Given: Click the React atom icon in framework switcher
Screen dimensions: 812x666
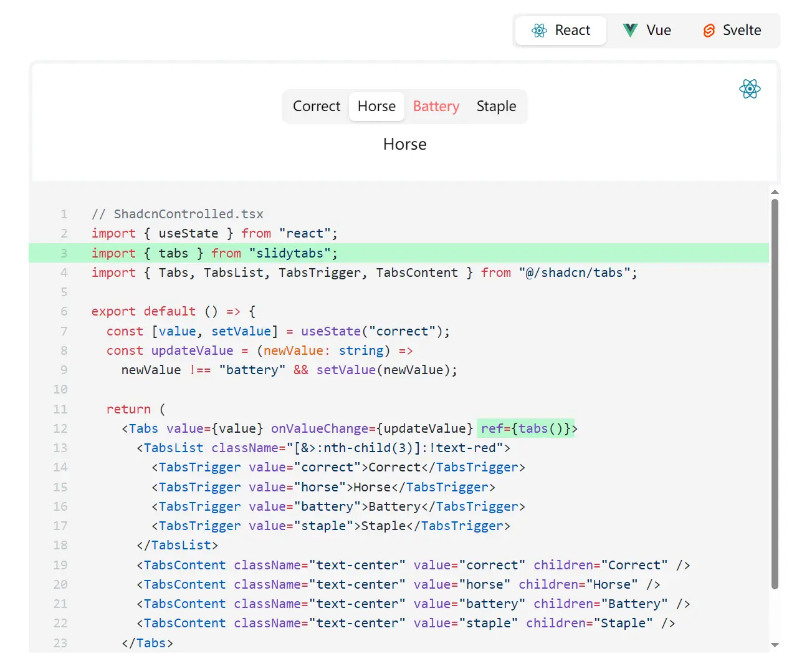Looking at the screenshot, I should [539, 30].
